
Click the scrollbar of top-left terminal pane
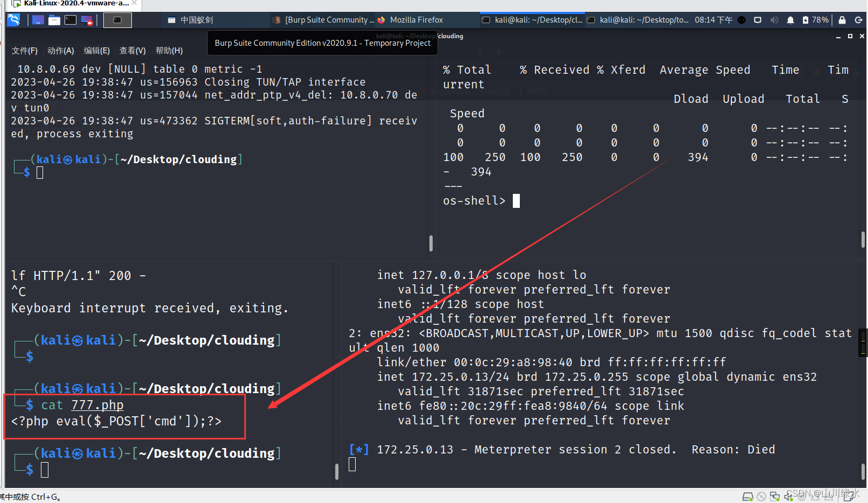point(431,243)
